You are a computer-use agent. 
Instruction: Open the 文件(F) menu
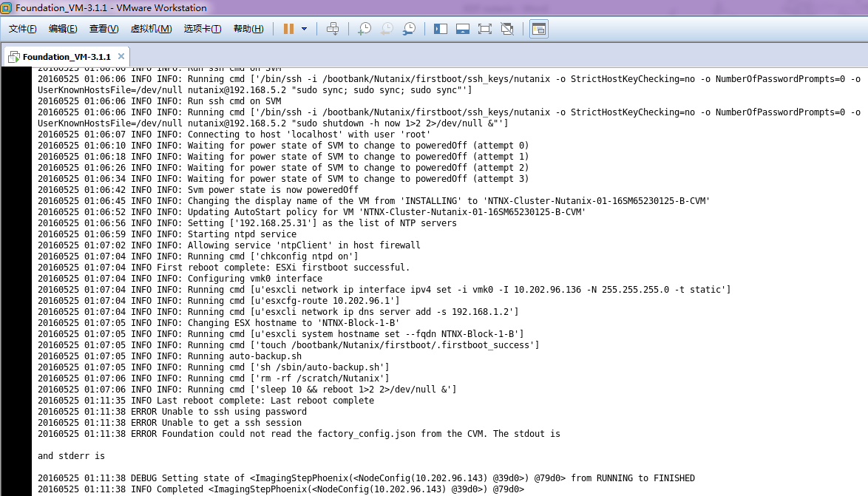[23, 29]
